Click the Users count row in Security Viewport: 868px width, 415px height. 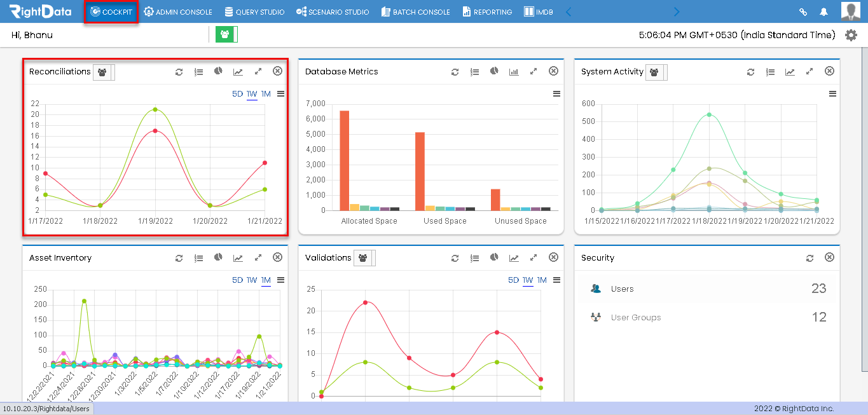tap(707, 289)
